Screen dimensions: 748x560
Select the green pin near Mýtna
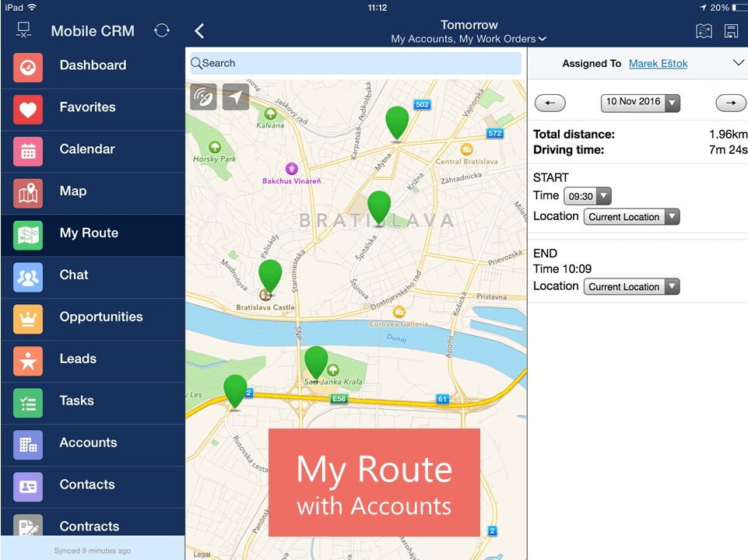(397, 124)
